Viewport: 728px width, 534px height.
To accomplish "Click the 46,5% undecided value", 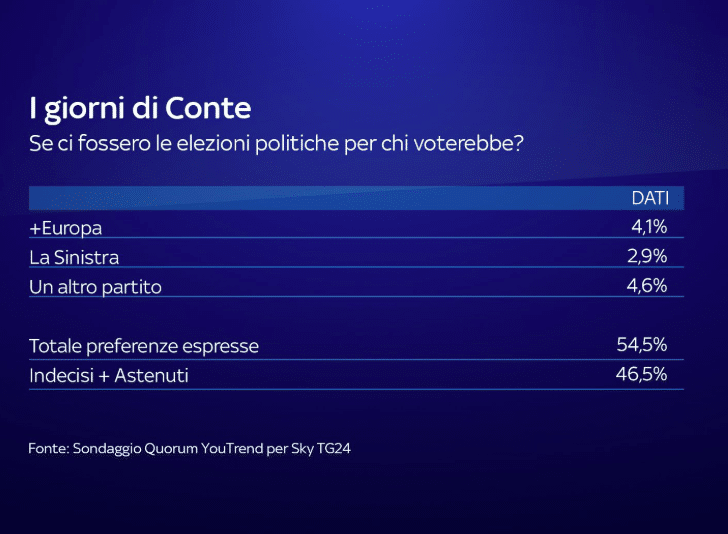I will coord(641,375).
